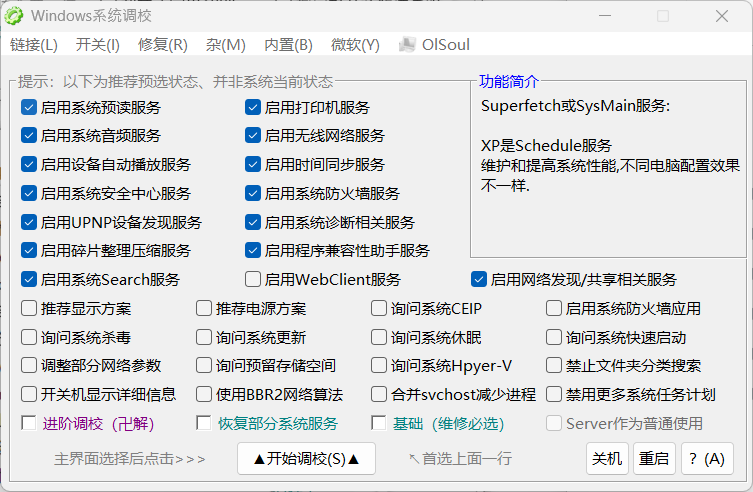Screen dimensions: 753x492
Task: Check 询问系统杀毒 checkbox
Action: 29,337
